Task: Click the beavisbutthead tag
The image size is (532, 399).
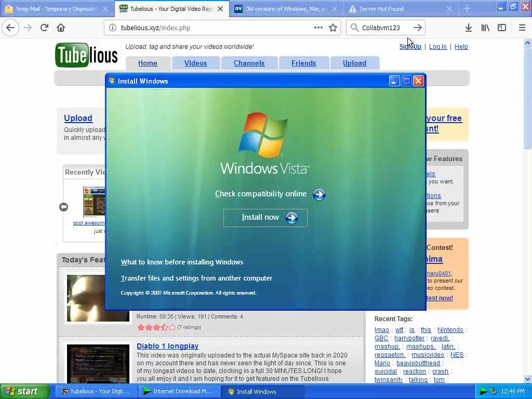Action: tap(418, 363)
